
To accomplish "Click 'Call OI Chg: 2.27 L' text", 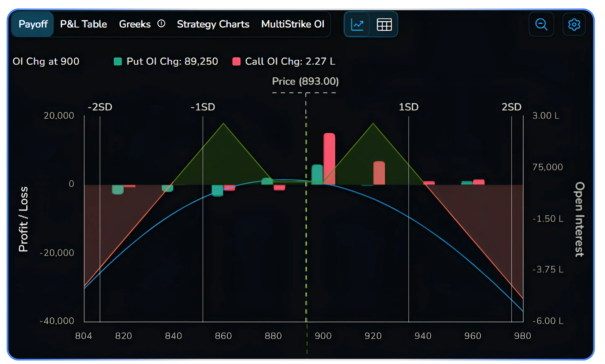I will pos(290,61).
